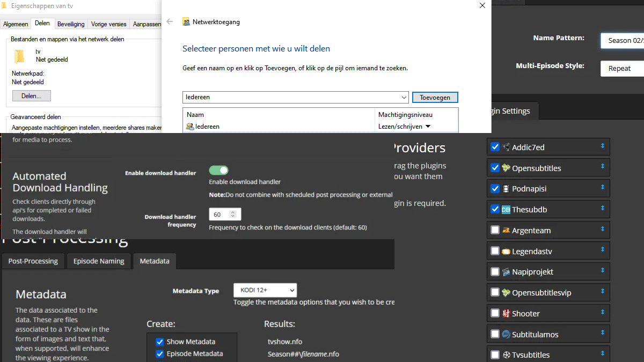Click the Delen... button
644x362 pixels.
(31, 96)
